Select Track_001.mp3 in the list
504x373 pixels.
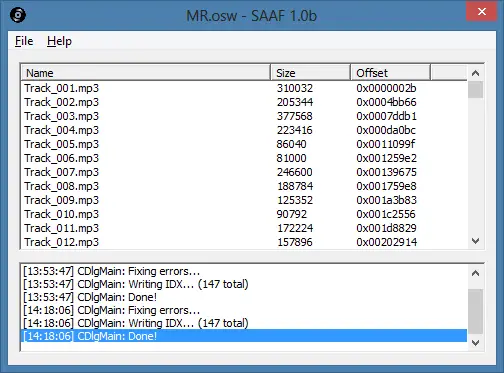coord(62,88)
